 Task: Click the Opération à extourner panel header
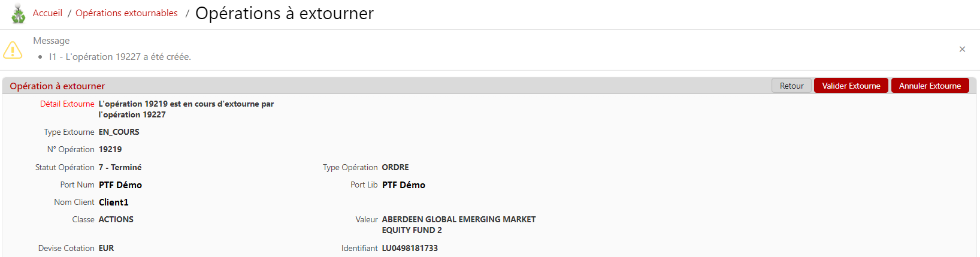pyautogui.click(x=58, y=86)
